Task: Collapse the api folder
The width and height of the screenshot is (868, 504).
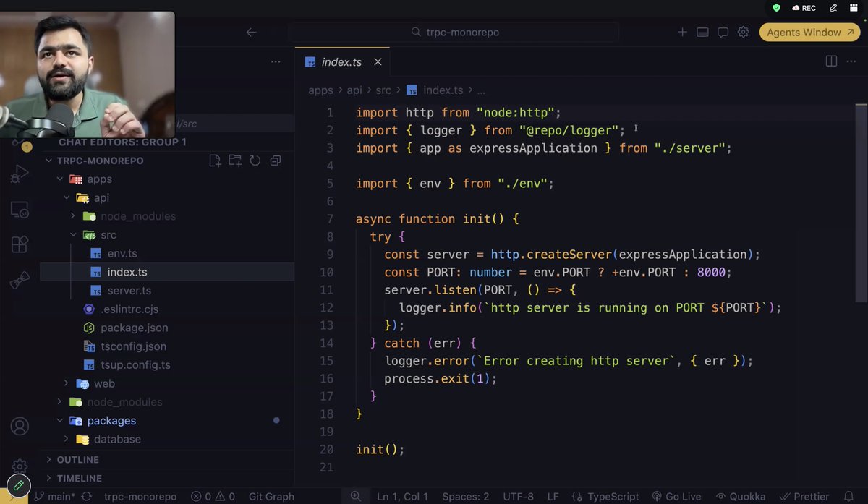Action: (67, 197)
